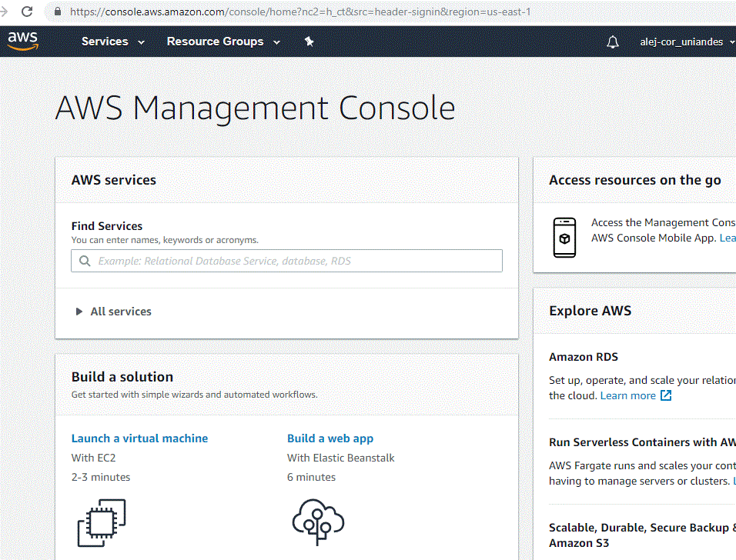Screen dimensions: 736x560
Task: Click the browser address URL field
Action: [x=300, y=12]
